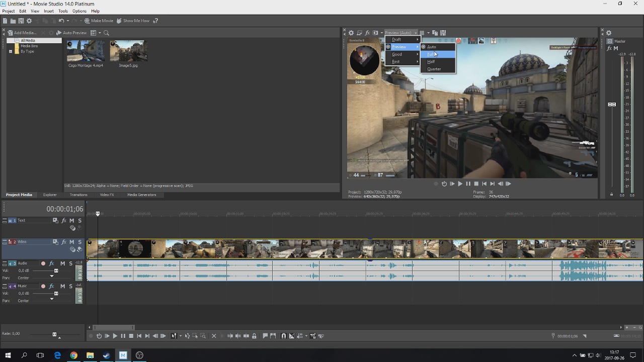Click the Add Media button

click(x=22, y=33)
